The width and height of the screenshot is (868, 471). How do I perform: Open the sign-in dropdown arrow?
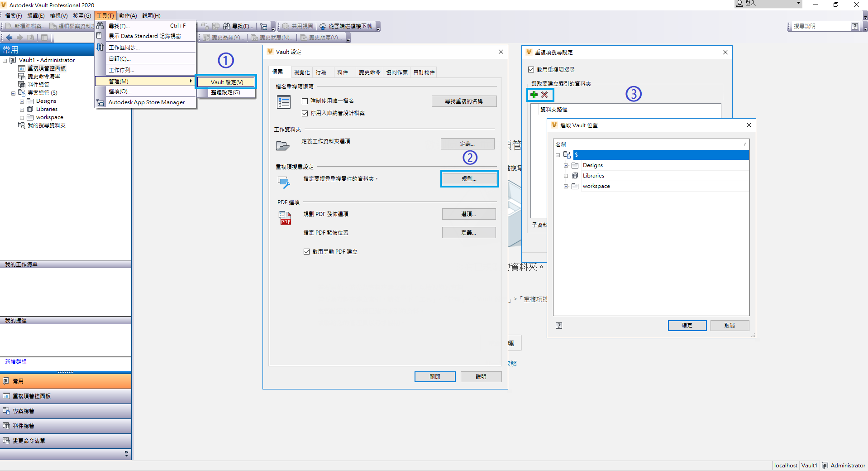click(798, 3)
